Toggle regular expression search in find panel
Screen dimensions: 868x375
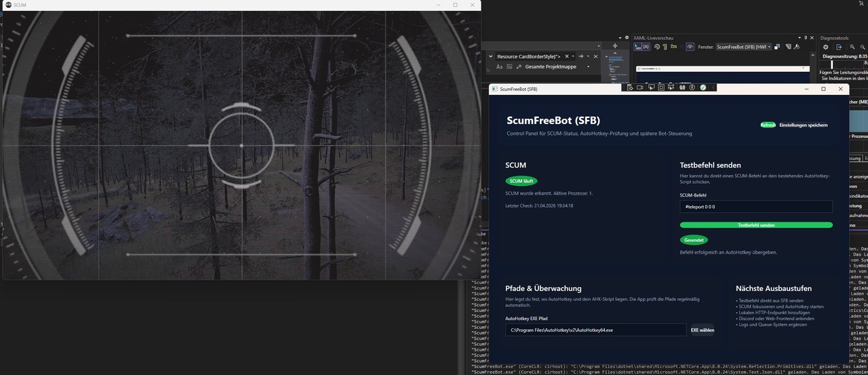coord(519,66)
